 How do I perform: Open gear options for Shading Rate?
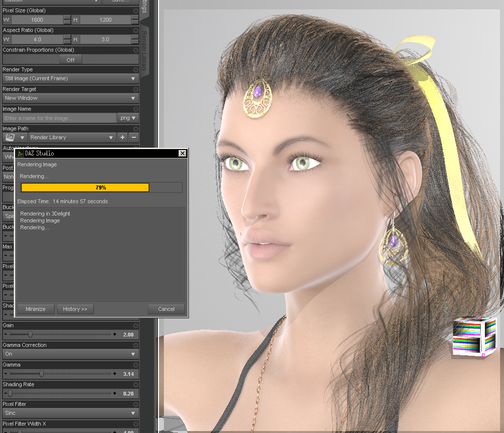pyautogui.click(x=136, y=384)
